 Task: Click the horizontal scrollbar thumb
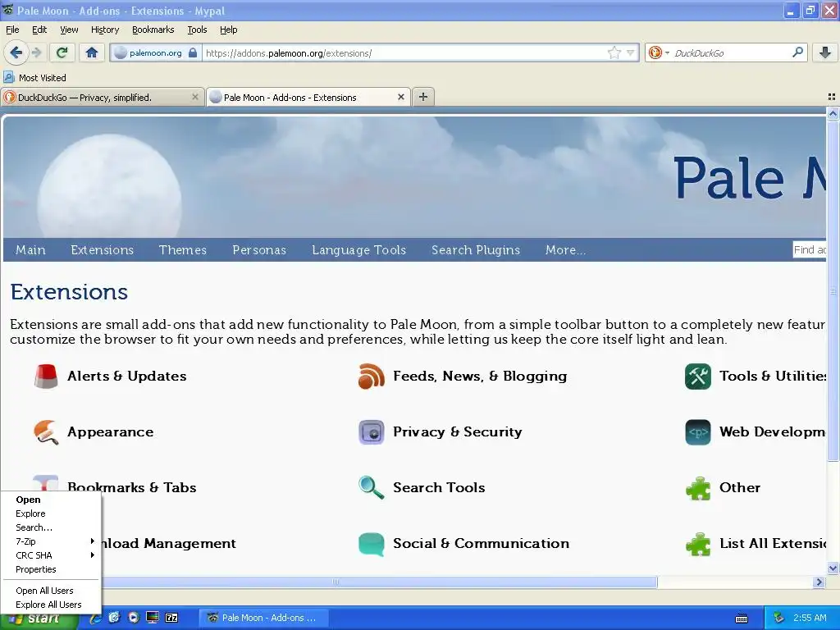tap(379, 582)
